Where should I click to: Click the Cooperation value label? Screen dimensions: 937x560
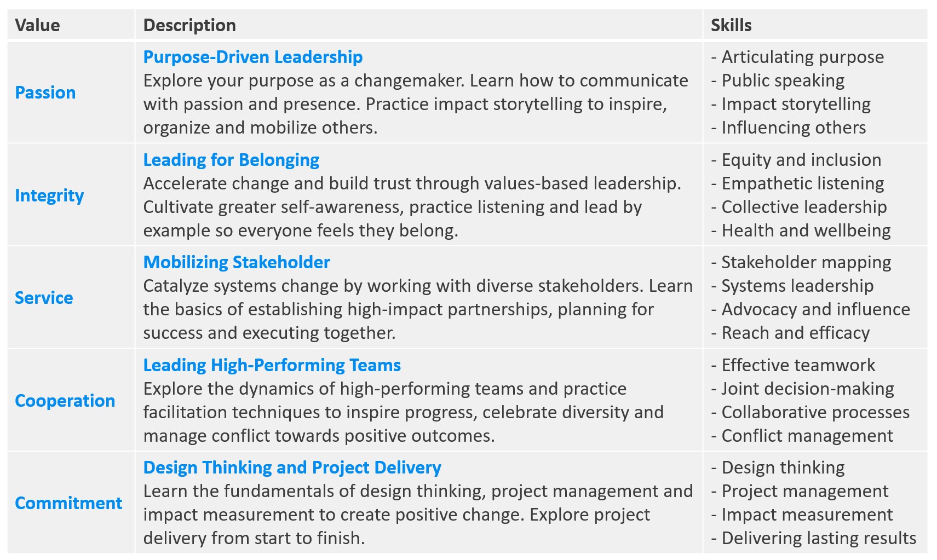pyautogui.click(x=65, y=401)
